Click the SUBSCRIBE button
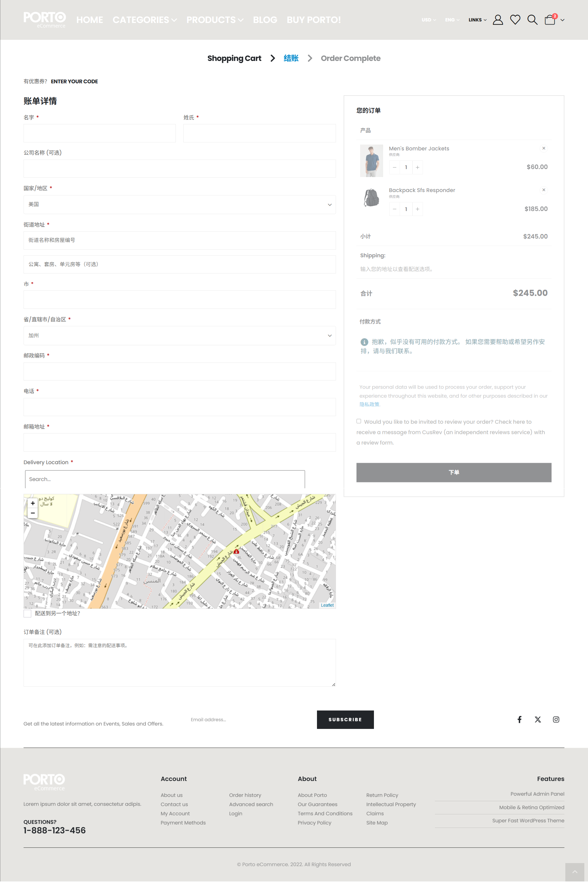Screen dimensions: 588x883 [345, 719]
